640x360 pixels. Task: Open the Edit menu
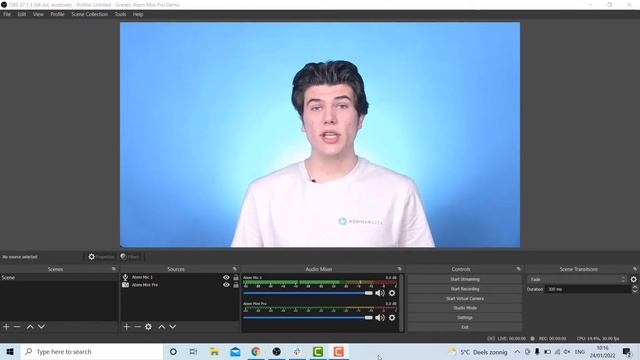point(22,14)
